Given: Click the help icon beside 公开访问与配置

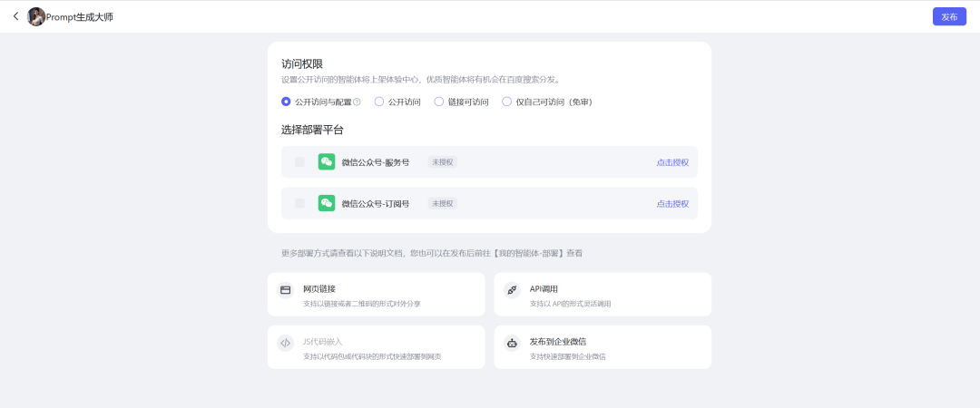Looking at the screenshot, I should [357, 102].
